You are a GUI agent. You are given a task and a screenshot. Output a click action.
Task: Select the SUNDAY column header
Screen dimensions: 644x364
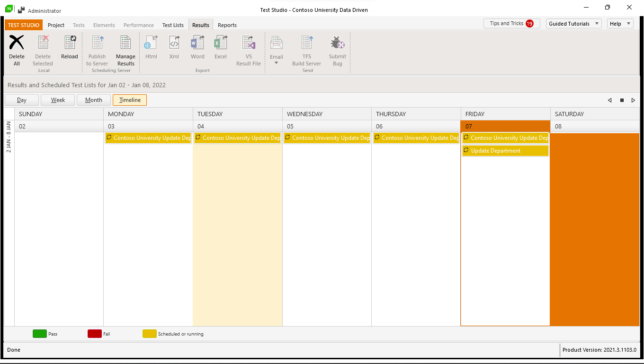tap(59, 114)
